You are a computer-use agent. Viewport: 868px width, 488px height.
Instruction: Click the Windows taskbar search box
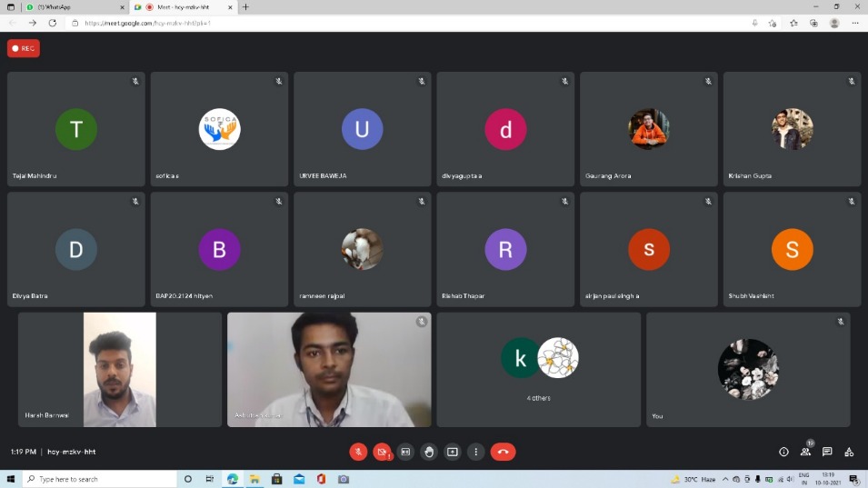click(x=100, y=479)
